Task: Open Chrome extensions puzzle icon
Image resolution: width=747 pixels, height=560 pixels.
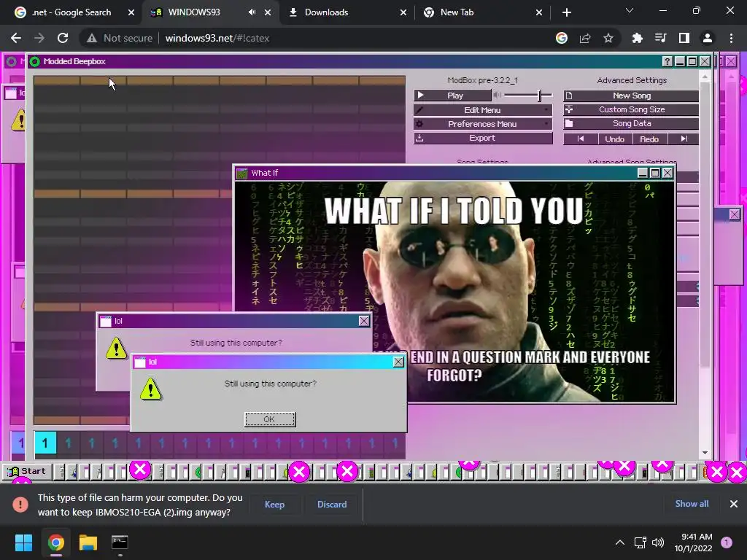Action: (x=637, y=38)
